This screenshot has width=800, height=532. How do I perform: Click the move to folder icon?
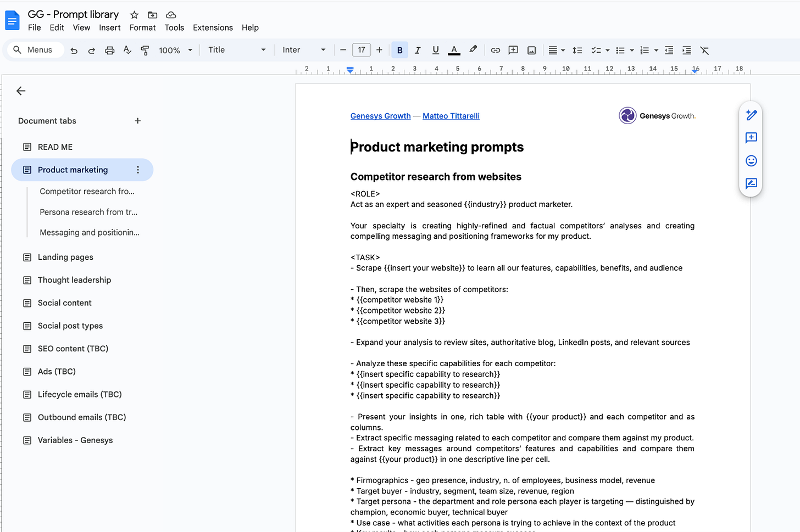point(153,15)
